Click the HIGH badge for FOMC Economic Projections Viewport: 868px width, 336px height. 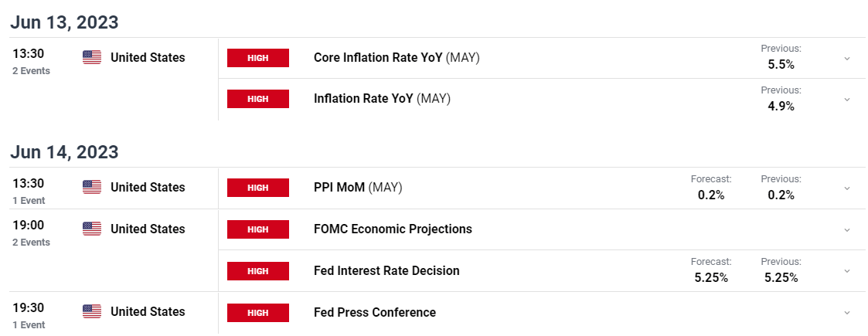pos(258,229)
